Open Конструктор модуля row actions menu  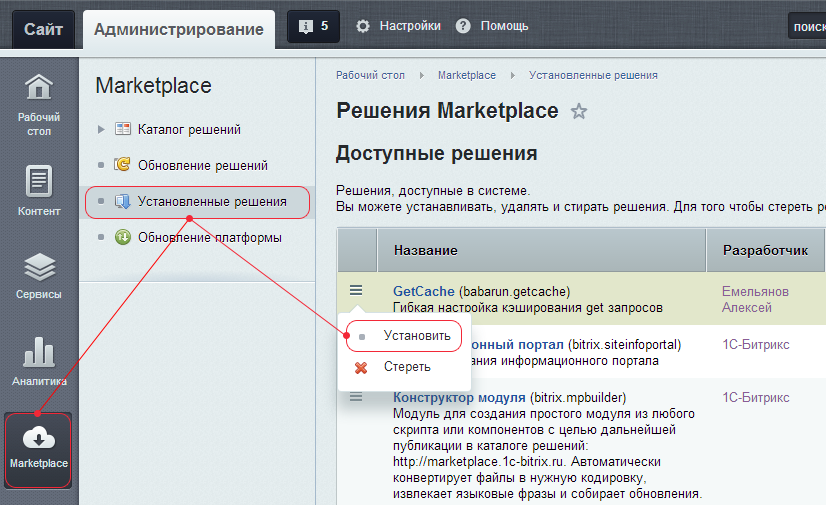[356, 397]
